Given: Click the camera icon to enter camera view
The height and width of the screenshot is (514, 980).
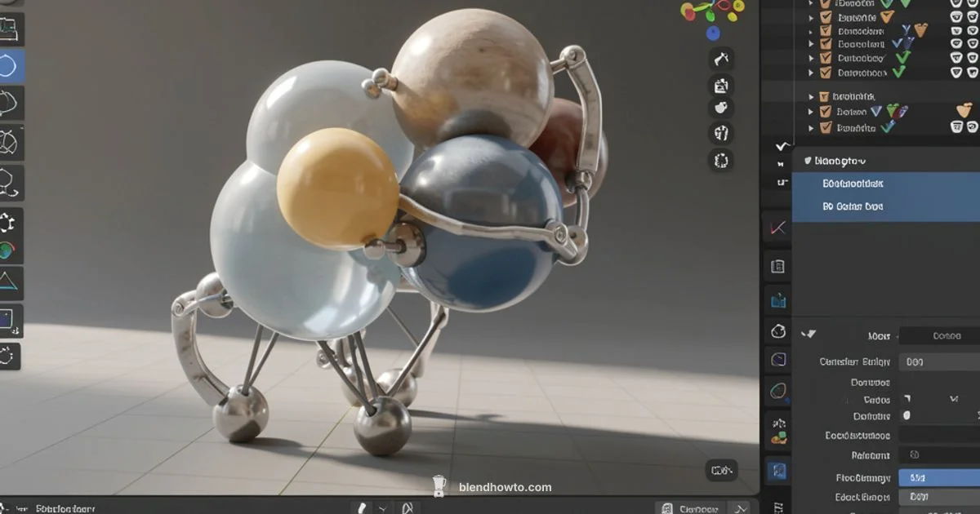Looking at the screenshot, I should (x=720, y=84).
